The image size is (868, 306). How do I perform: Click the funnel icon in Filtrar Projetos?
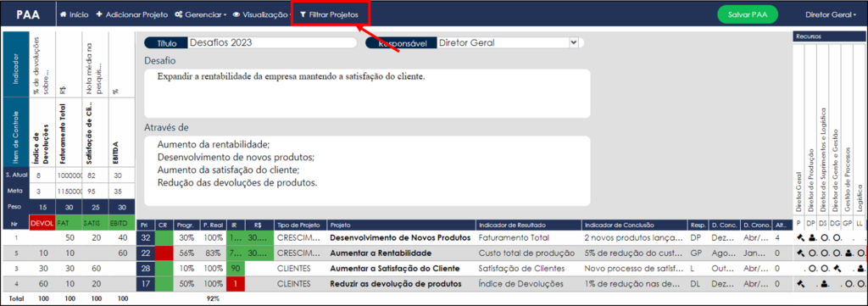click(x=303, y=15)
